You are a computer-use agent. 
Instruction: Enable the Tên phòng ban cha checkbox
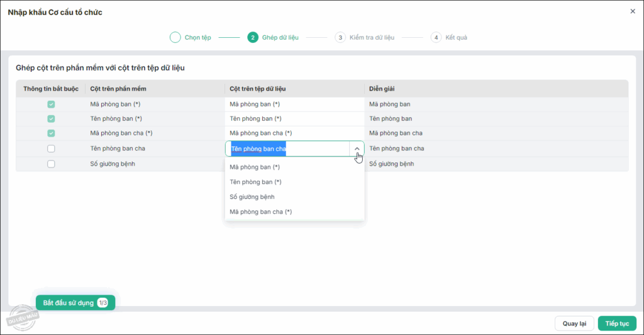[x=51, y=149]
